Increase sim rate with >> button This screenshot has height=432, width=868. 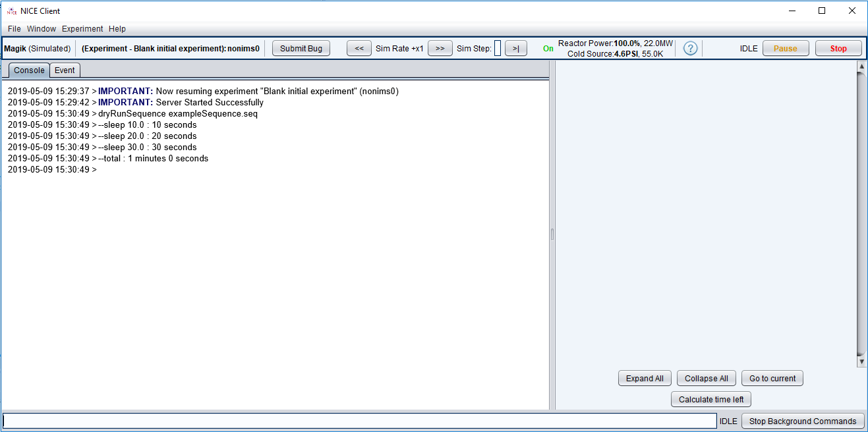(440, 48)
